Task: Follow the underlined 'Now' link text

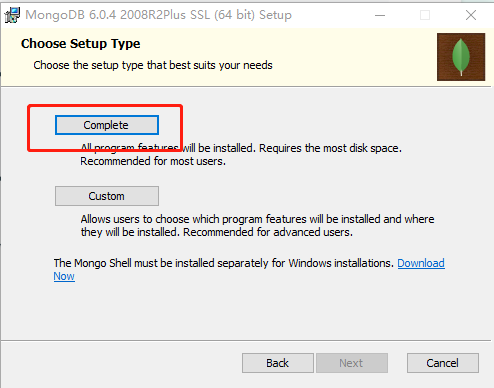Action: click(x=64, y=276)
